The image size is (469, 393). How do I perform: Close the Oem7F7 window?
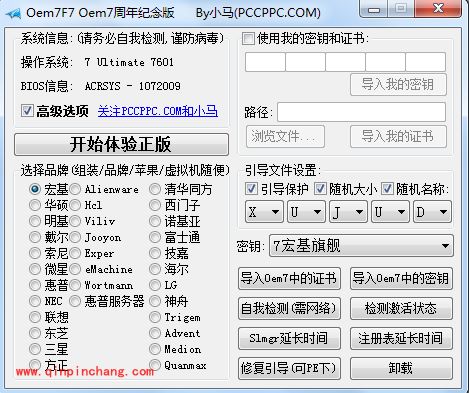pos(438,9)
